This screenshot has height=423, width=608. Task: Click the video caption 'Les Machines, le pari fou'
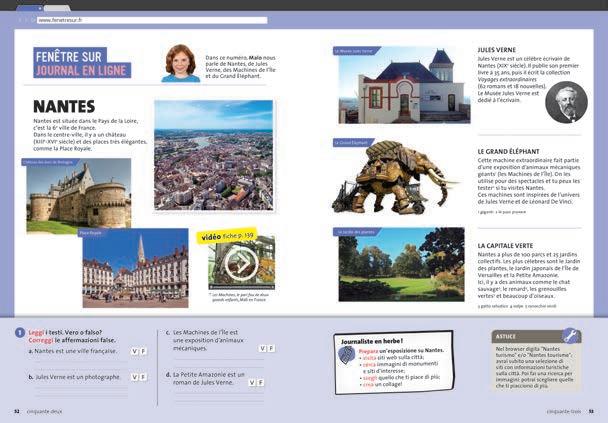point(240,297)
